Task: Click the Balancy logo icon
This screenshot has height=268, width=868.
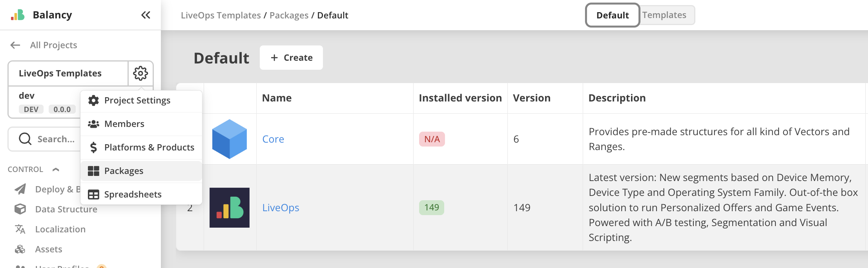Action: coord(18,15)
